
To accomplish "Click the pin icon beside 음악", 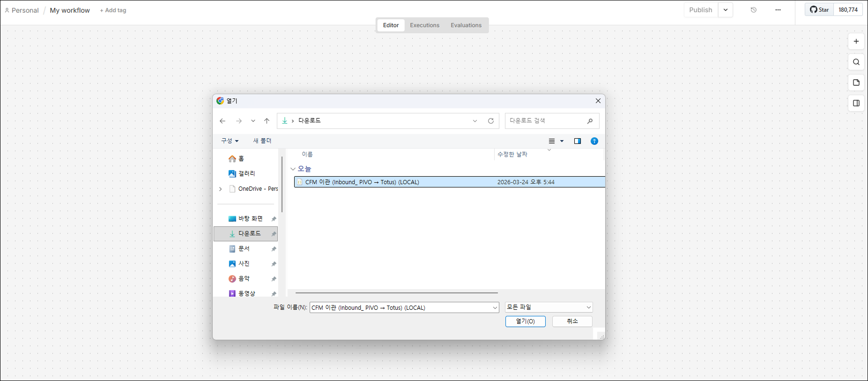I will tap(274, 279).
